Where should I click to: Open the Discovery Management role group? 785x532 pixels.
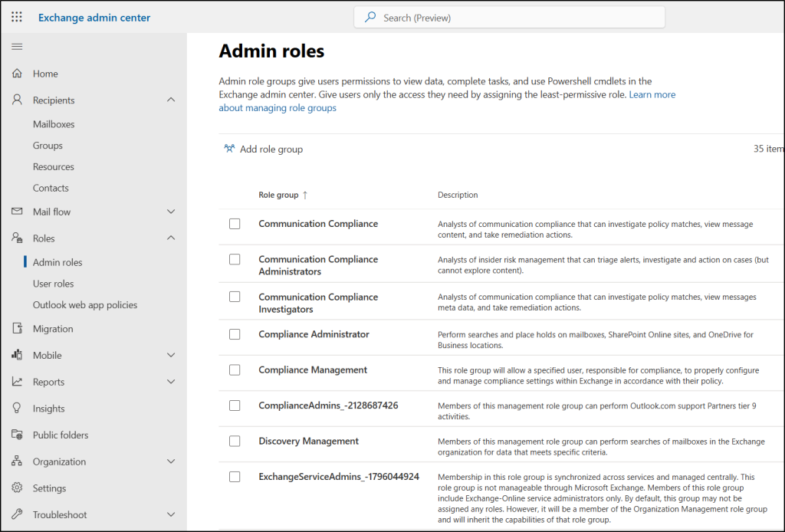[308, 441]
